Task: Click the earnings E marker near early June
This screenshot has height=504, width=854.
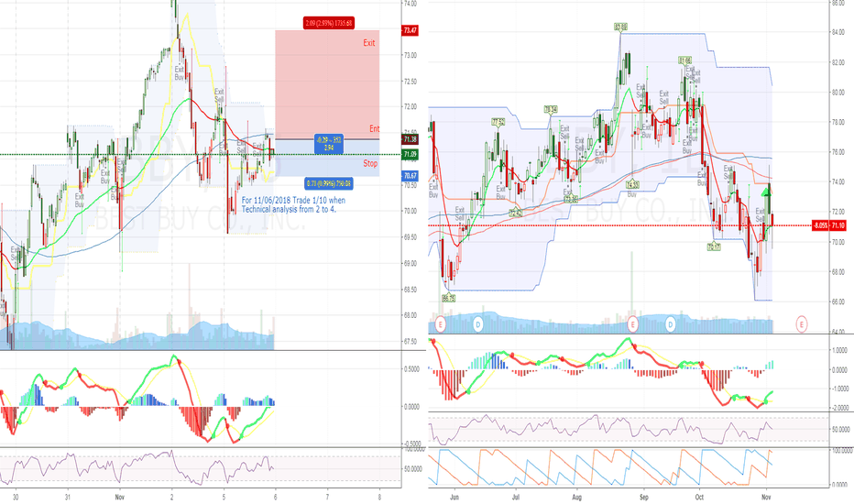Action: tap(441, 324)
